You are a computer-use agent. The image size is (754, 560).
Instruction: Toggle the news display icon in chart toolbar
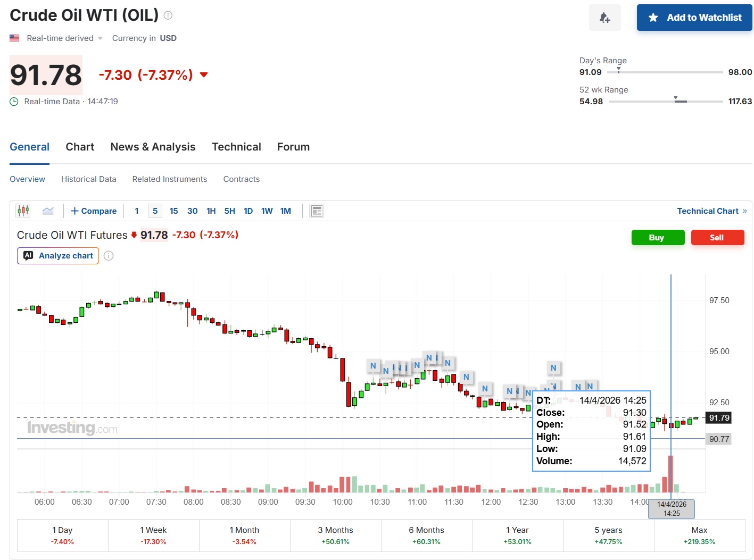[x=317, y=211]
